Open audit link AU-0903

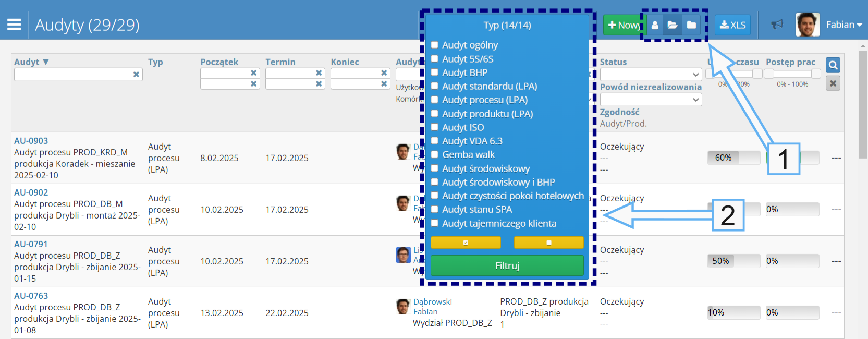(31, 141)
